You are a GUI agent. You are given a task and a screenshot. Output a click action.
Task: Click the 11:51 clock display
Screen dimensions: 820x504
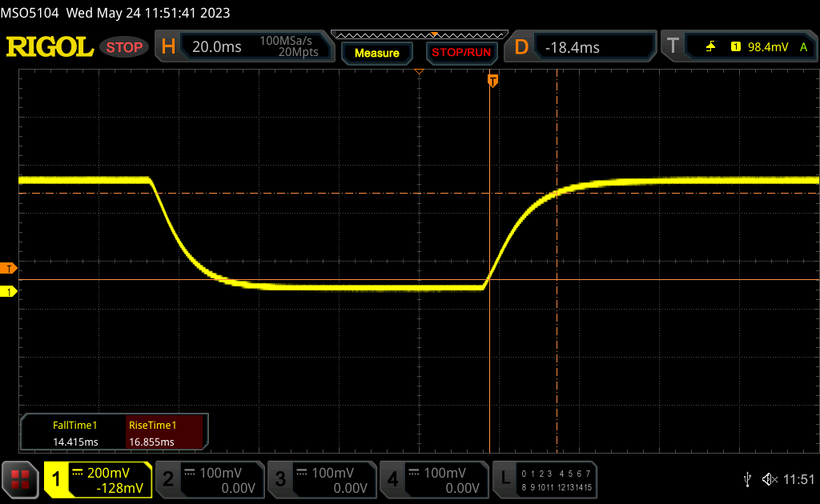tap(798, 479)
